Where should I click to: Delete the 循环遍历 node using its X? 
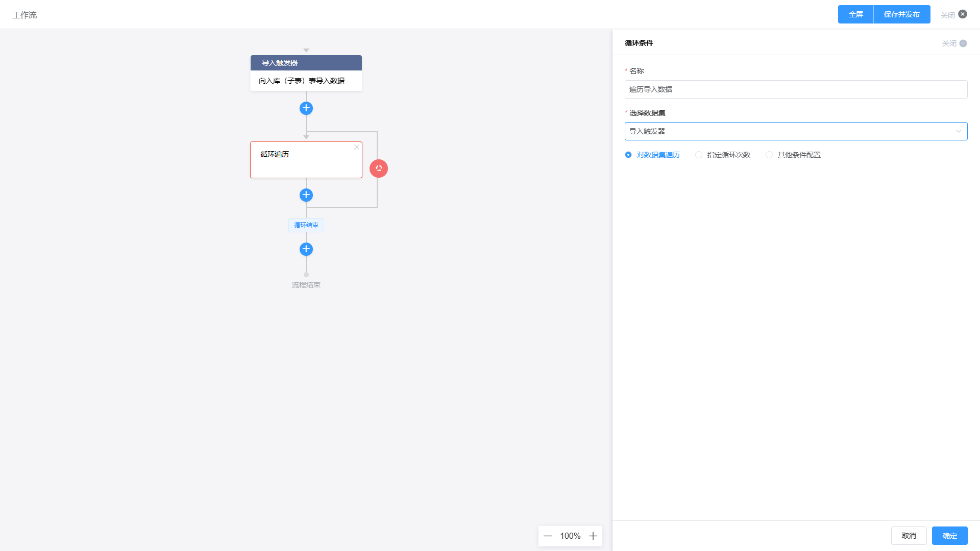(x=357, y=147)
